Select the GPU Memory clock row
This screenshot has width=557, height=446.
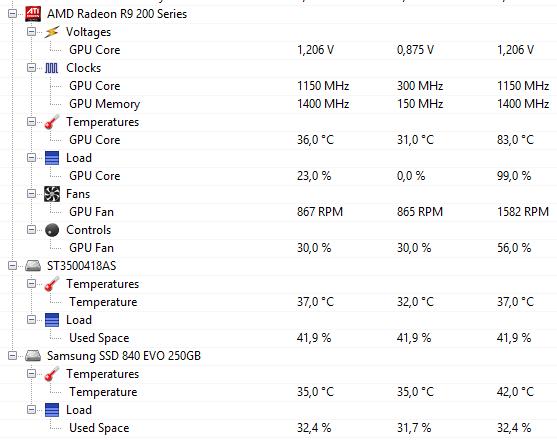coord(278,104)
